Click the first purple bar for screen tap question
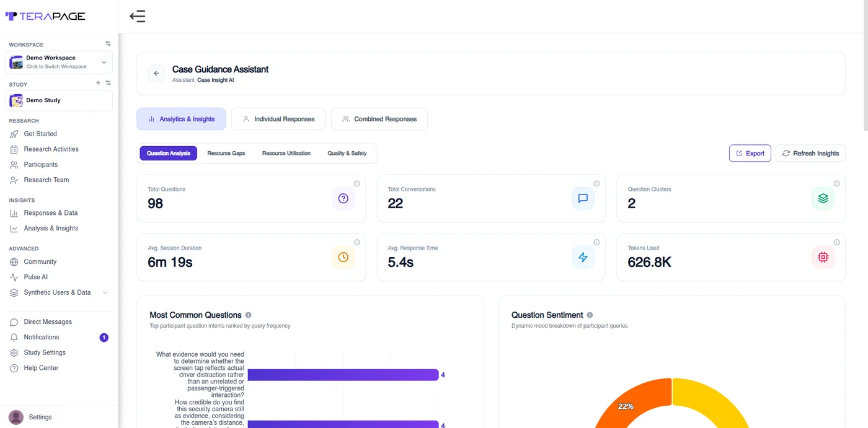The width and height of the screenshot is (868, 428). [x=343, y=375]
